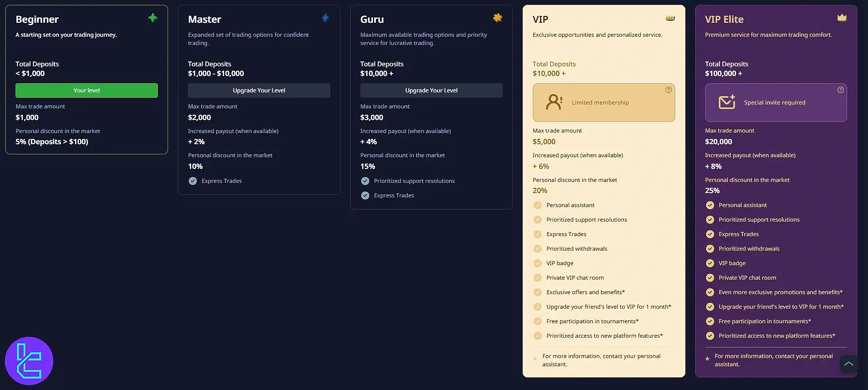Click the Limited membership banner

pyautogui.click(x=604, y=103)
